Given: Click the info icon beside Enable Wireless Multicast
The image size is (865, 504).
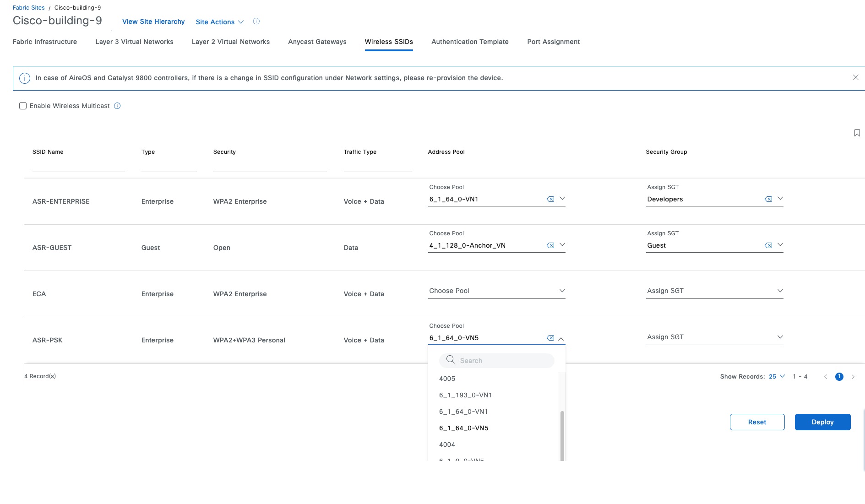Looking at the screenshot, I should 117,106.
